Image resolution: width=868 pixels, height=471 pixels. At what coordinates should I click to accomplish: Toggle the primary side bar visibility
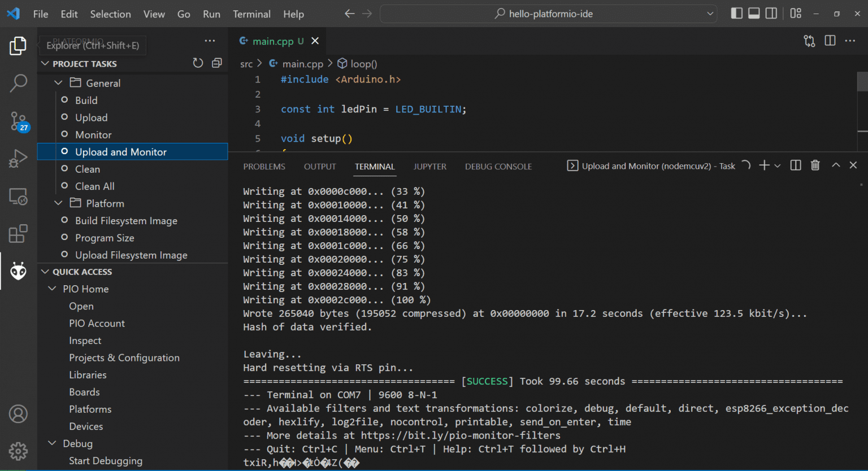coord(736,12)
